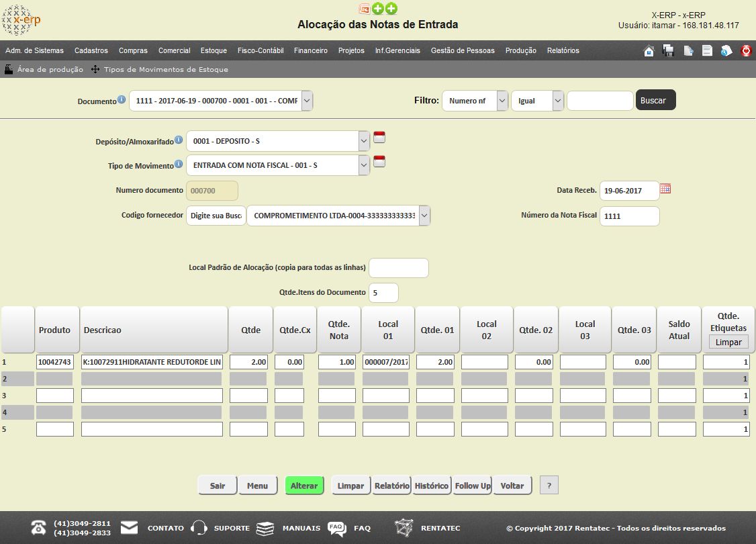Open Relatórios menu
This screenshot has height=544, width=756.
(563, 50)
